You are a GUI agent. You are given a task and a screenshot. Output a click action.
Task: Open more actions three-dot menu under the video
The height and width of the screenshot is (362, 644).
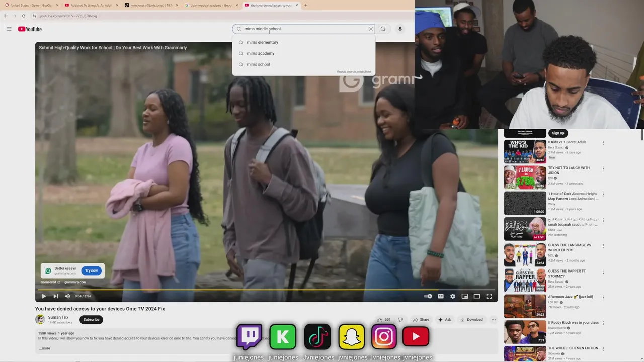[x=494, y=320]
